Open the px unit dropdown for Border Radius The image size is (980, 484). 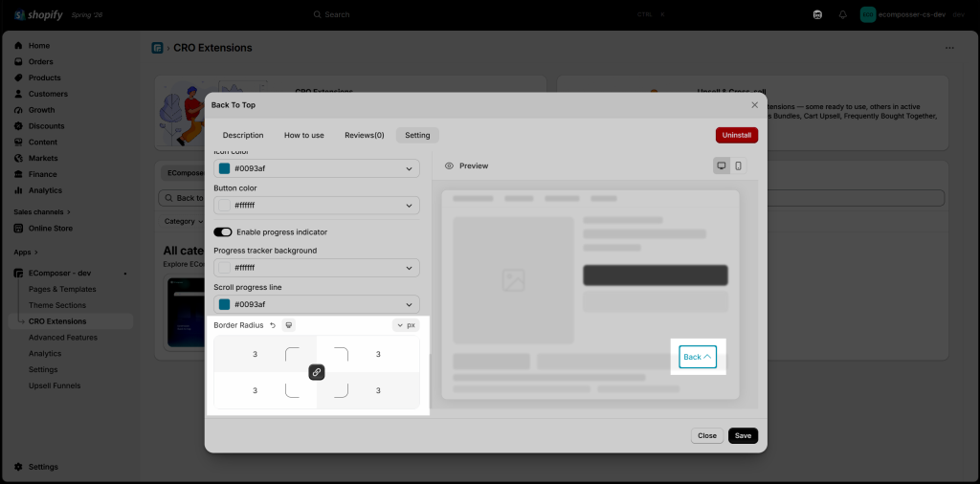pos(406,325)
